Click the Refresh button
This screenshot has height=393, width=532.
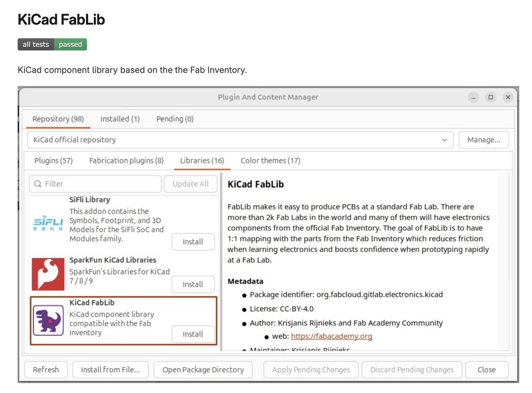[46, 370]
